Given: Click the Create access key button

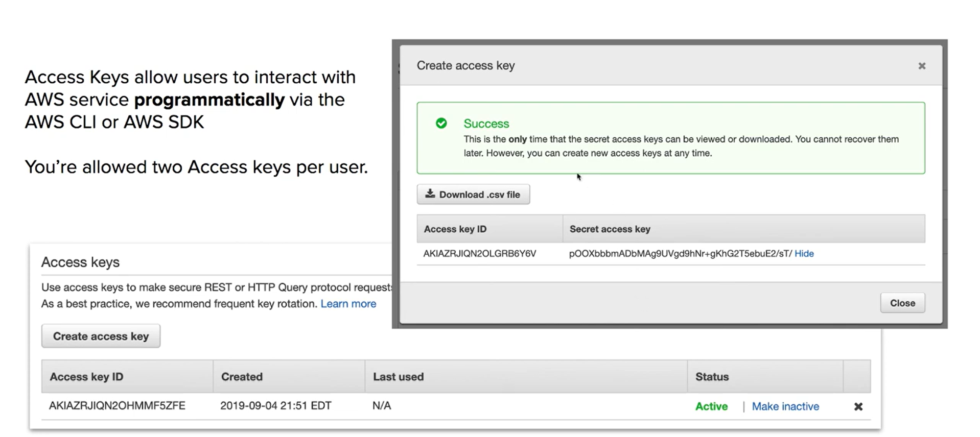Looking at the screenshot, I should pos(101,336).
